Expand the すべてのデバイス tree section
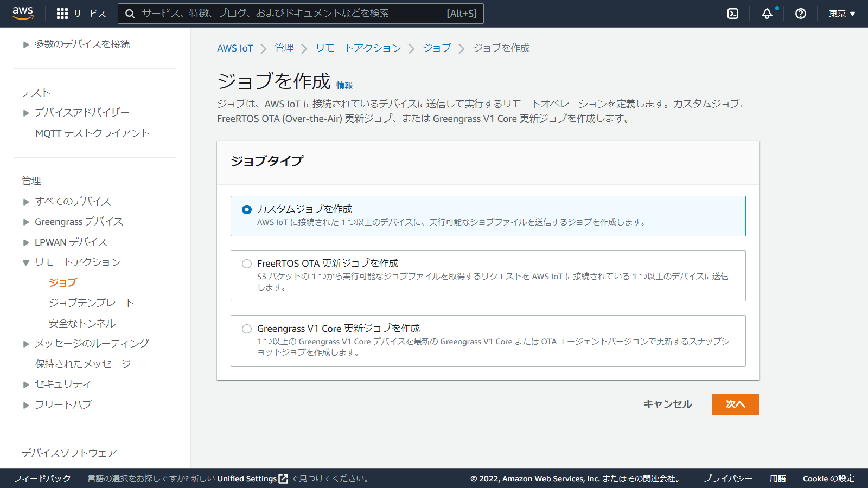Screen dimensions: 868x488 coord(26,202)
